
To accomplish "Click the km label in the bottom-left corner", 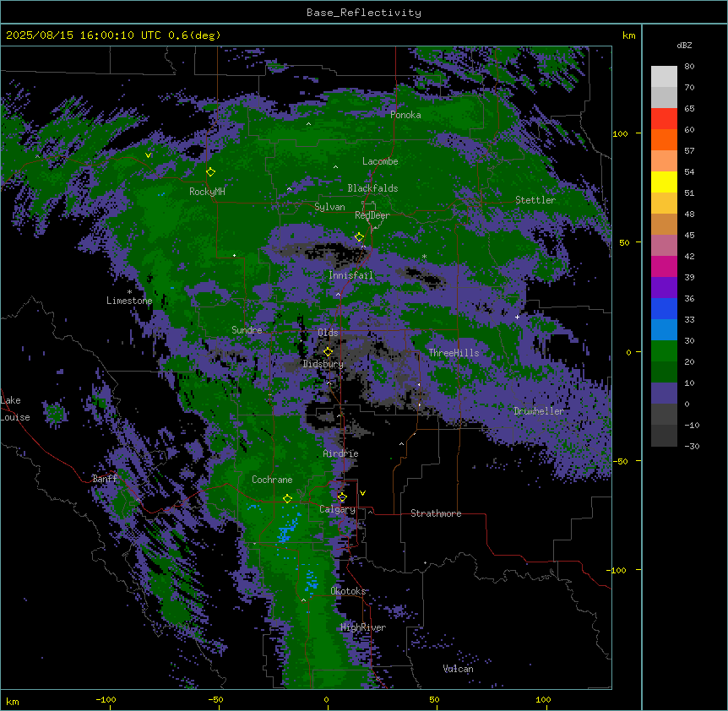I will click(x=13, y=701).
